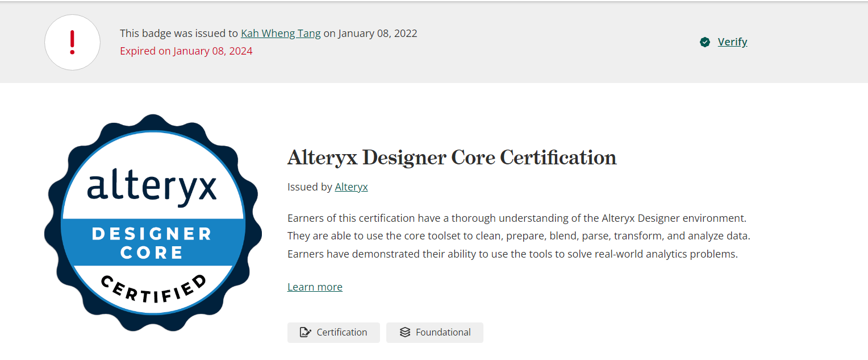Select the Foundational tag label
Viewport: 868px width, 360px height.
pos(443,332)
